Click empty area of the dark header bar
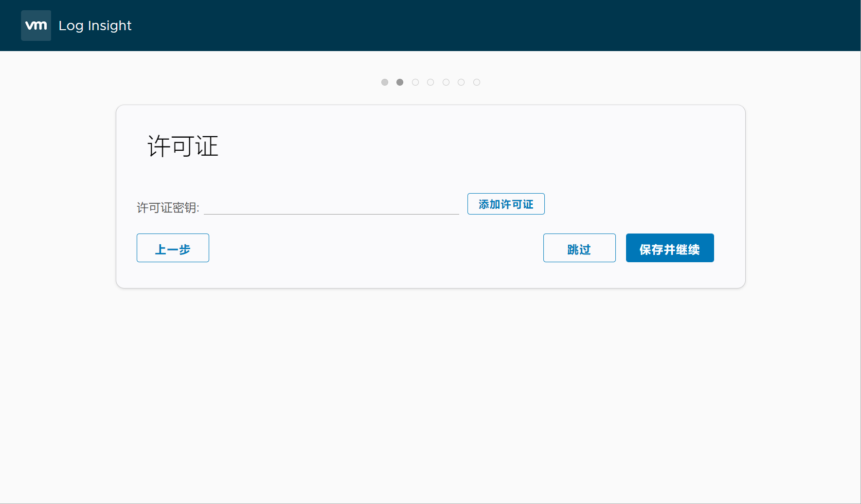The width and height of the screenshot is (861, 504). pos(486,25)
